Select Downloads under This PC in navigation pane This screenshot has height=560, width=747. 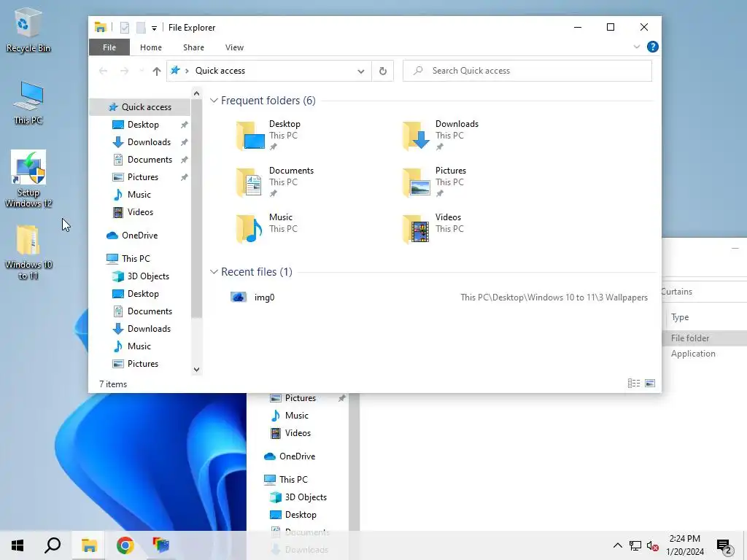tap(149, 329)
